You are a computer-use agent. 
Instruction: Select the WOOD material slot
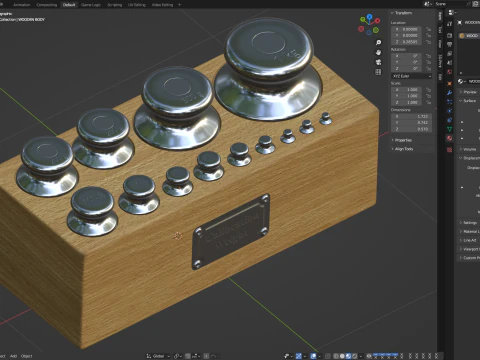[469, 35]
